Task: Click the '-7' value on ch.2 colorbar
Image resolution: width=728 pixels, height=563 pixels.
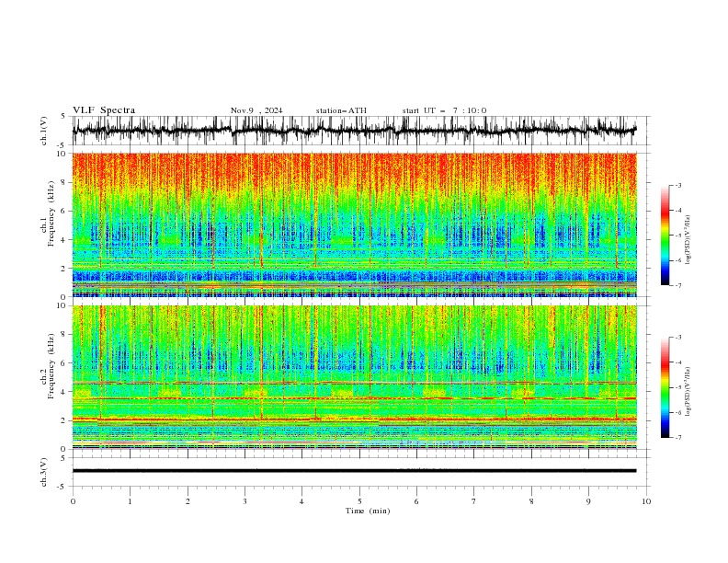Action: pyautogui.click(x=678, y=438)
